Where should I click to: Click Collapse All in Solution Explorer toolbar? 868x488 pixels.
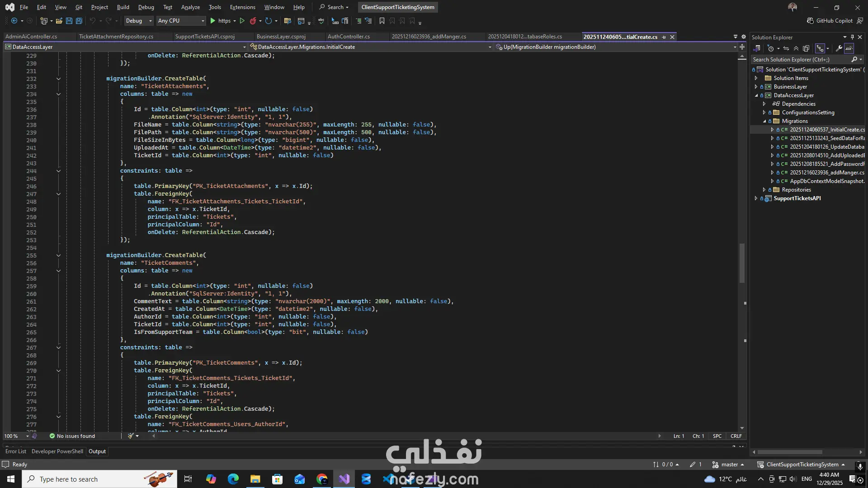click(796, 48)
